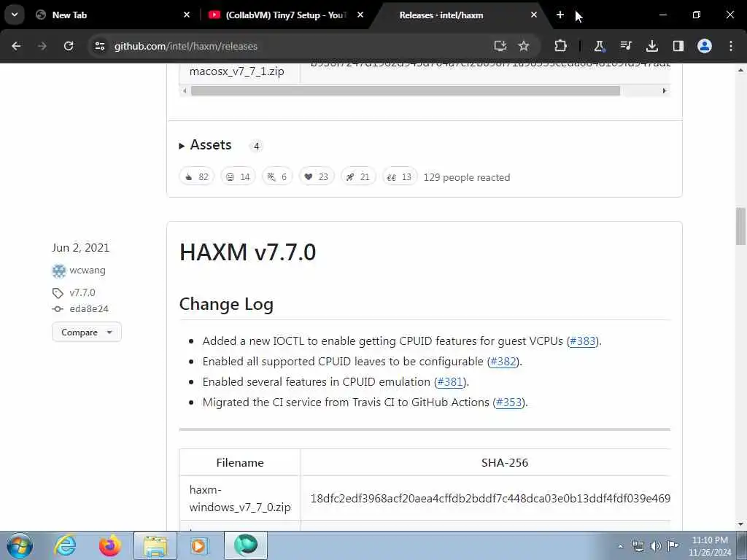Viewport: 747px width, 560px height.
Task: Open Windows Explorer from taskbar
Action: tap(155, 545)
